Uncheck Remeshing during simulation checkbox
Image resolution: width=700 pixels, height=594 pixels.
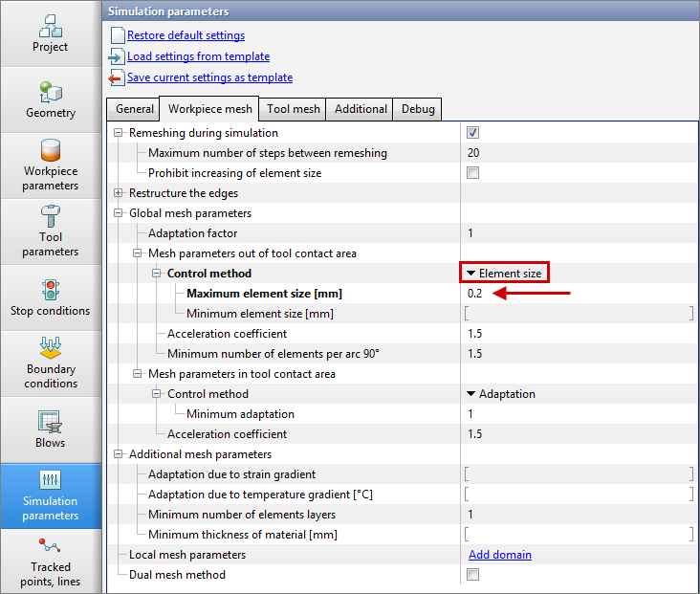[472, 133]
